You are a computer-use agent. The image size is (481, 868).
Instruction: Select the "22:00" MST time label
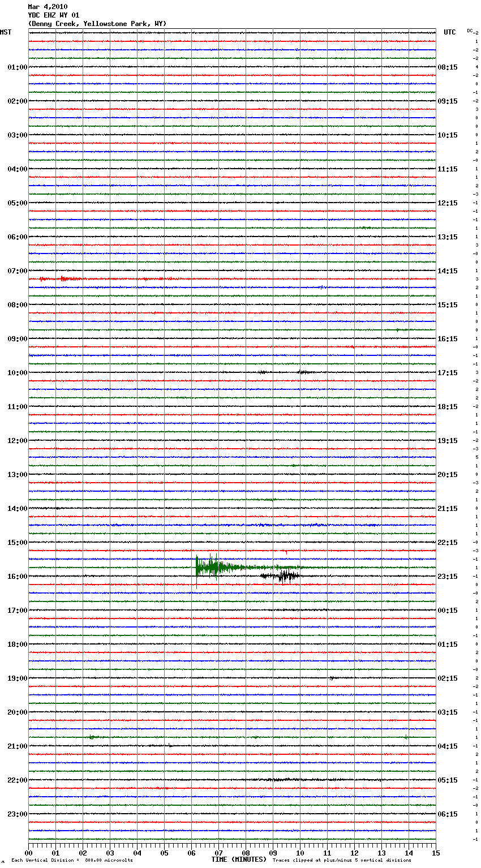(x=18, y=780)
